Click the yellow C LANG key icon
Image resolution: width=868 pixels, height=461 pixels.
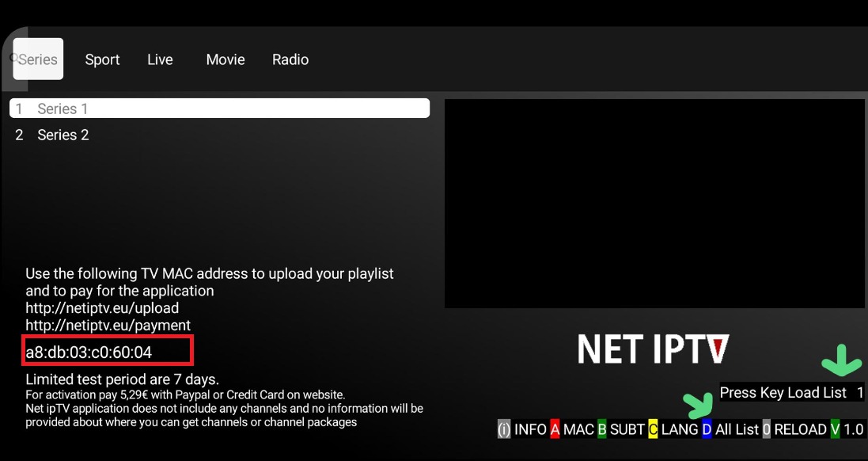pyautogui.click(x=651, y=429)
